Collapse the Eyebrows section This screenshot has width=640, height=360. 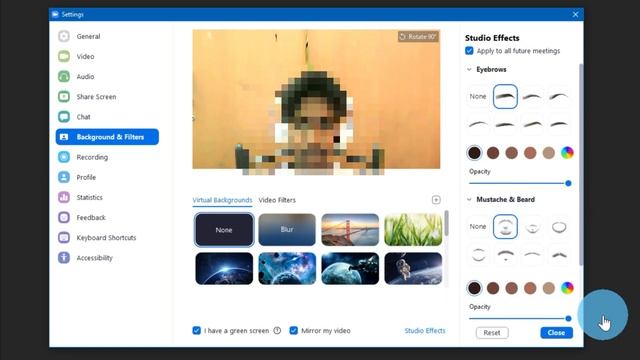pyautogui.click(x=469, y=69)
